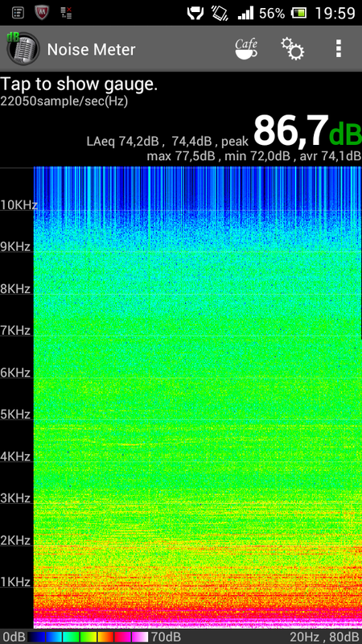Tap the Noise Meter title text
The height and width of the screenshot is (644, 362).
tap(91, 49)
